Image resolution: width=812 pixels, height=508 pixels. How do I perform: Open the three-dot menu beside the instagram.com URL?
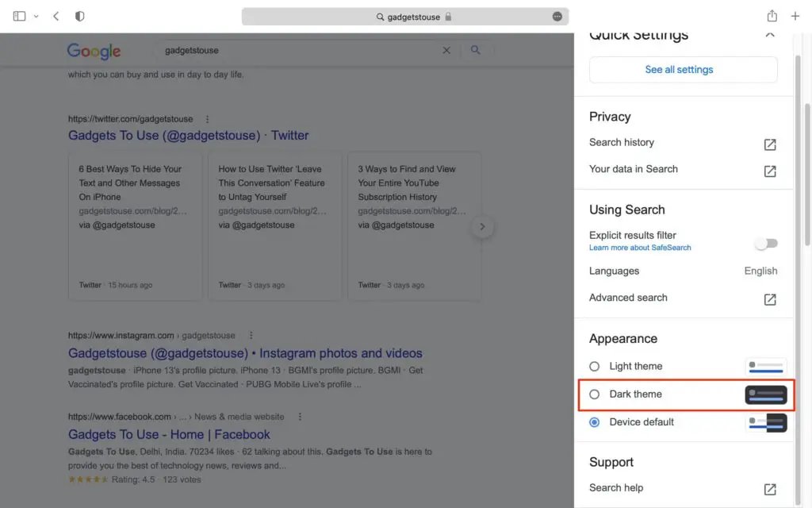click(251, 336)
